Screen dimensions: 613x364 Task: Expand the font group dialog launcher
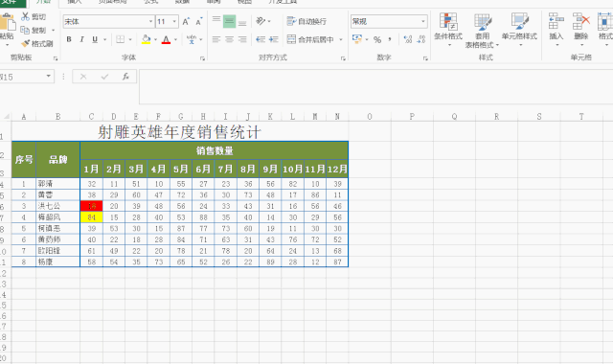[x=202, y=58]
